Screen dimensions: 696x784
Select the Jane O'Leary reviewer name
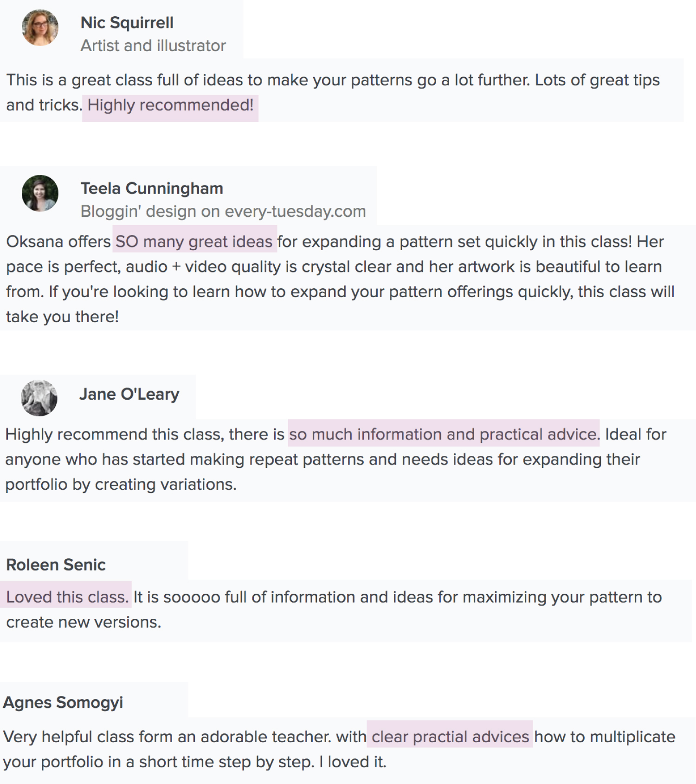(129, 394)
